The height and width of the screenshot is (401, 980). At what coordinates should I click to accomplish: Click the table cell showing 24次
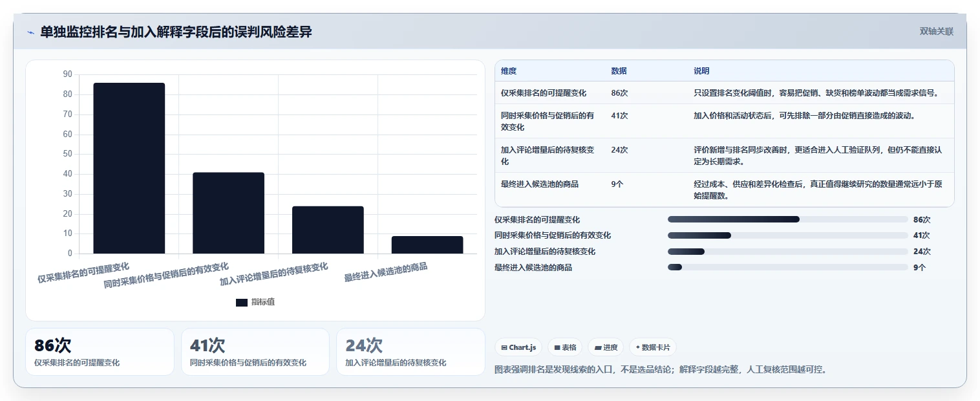click(x=619, y=150)
